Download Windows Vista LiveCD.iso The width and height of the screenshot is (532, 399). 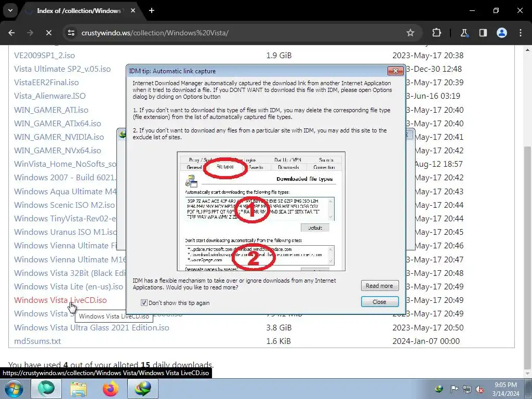coord(60,300)
